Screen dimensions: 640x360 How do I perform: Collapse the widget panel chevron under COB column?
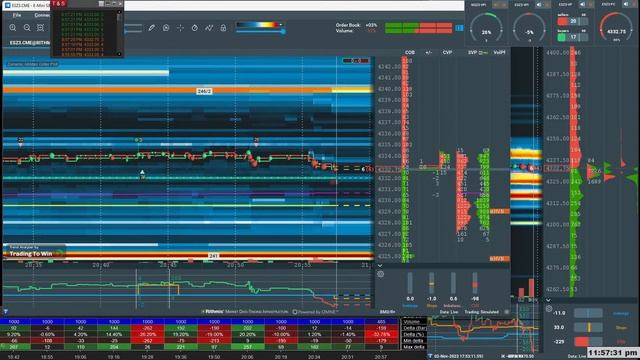380,265
